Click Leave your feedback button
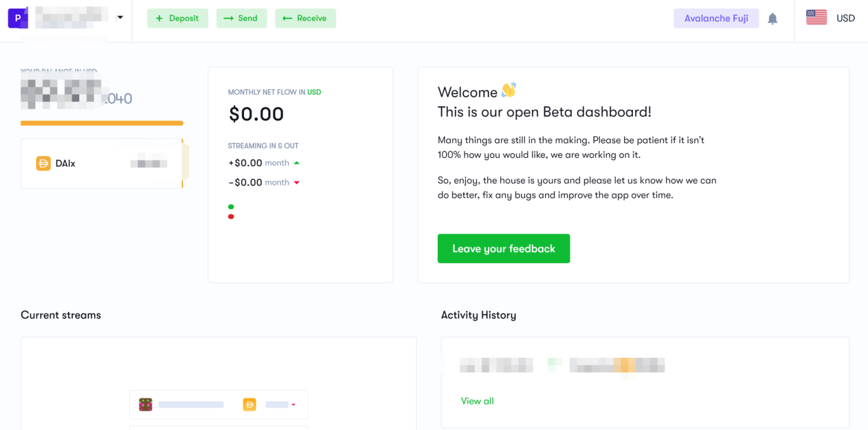 pos(504,249)
